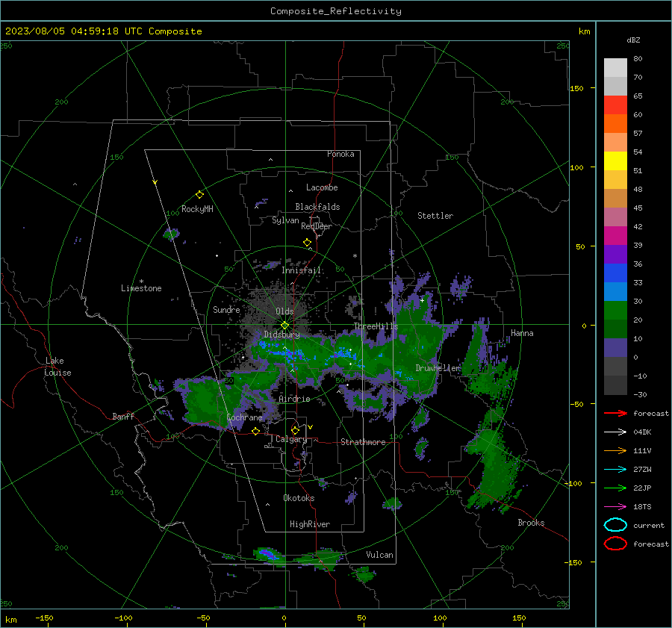Click the RedDeer city label
The height and width of the screenshot is (628, 672).
point(317,226)
